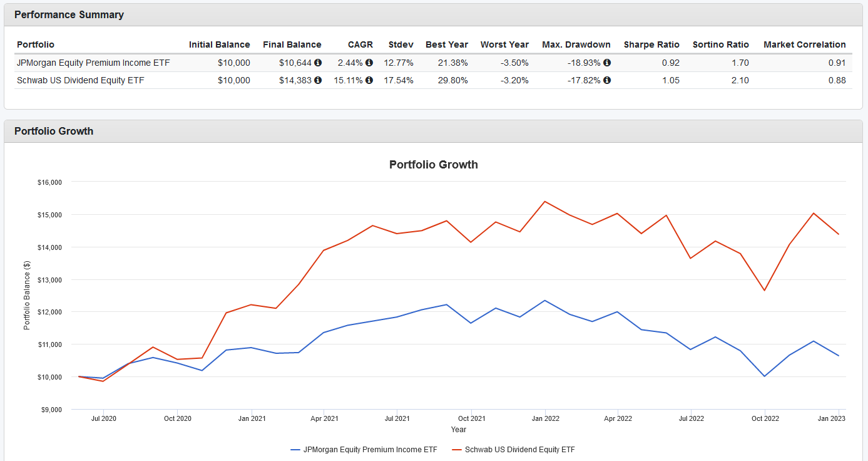This screenshot has width=868, height=461.
Task: Click the 0.92 Sharpe ratio value
Action: (671, 63)
